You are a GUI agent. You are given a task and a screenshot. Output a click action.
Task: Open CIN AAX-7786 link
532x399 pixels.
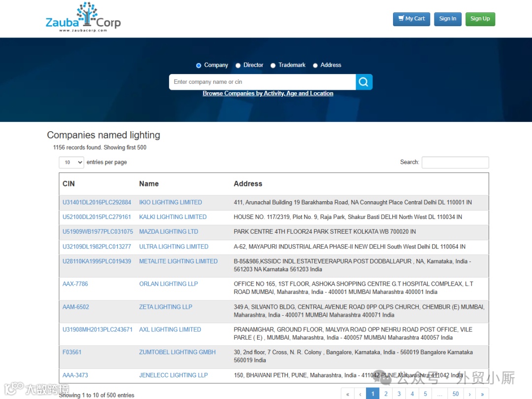(75, 284)
